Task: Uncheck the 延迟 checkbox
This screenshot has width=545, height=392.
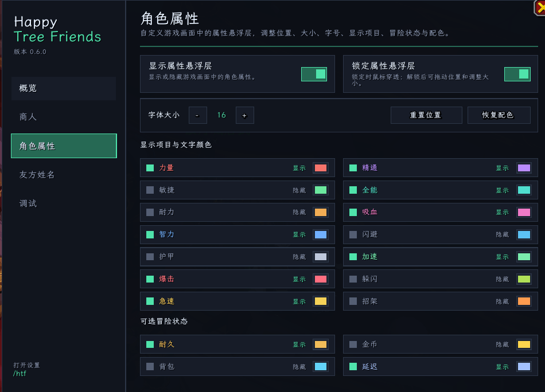Action: click(x=353, y=366)
